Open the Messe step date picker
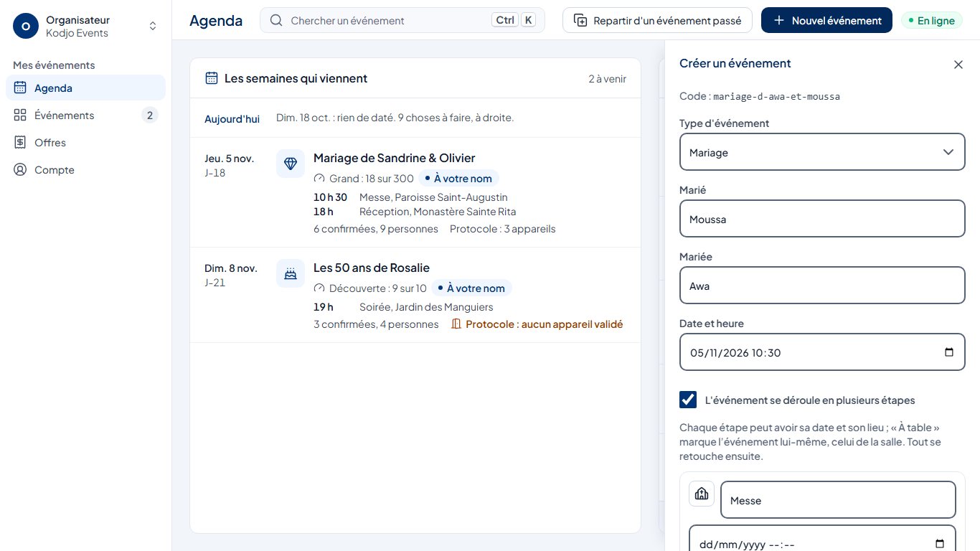The width and height of the screenshot is (980, 551). tap(940, 544)
